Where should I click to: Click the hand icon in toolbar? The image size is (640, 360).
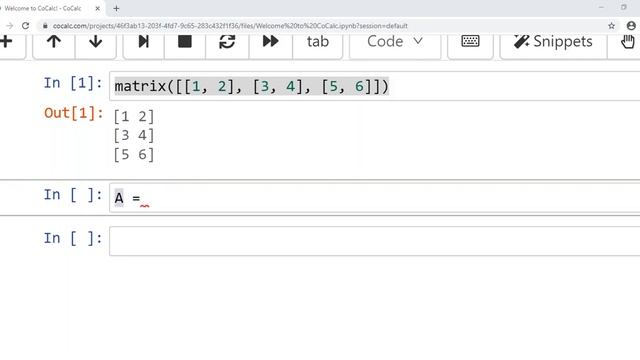[627, 42]
